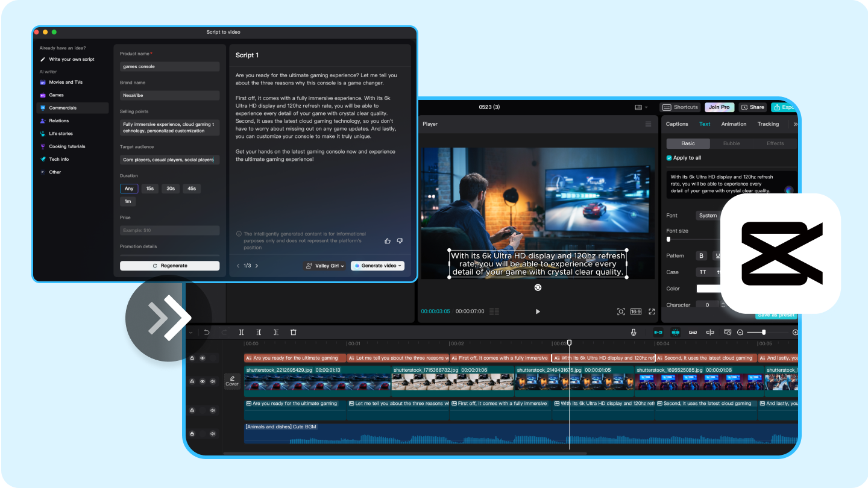868x488 pixels.
Task: Mute the main video track
Action: coord(213,381)
